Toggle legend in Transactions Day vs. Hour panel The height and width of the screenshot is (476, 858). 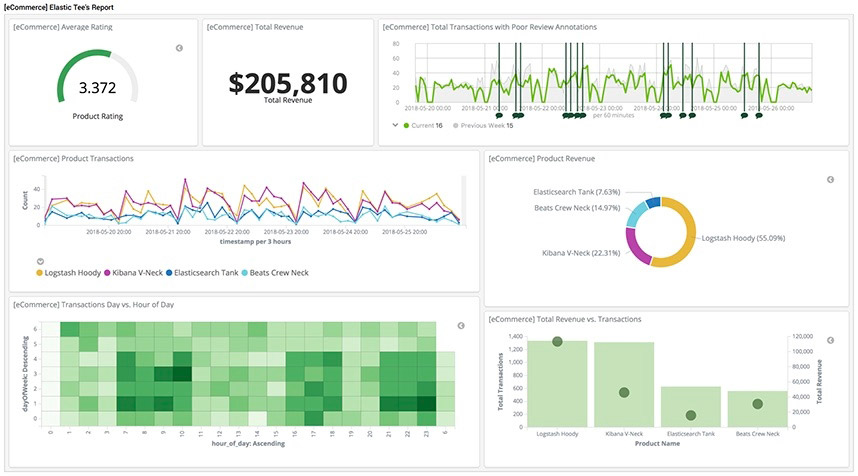[x=461, y=326]
